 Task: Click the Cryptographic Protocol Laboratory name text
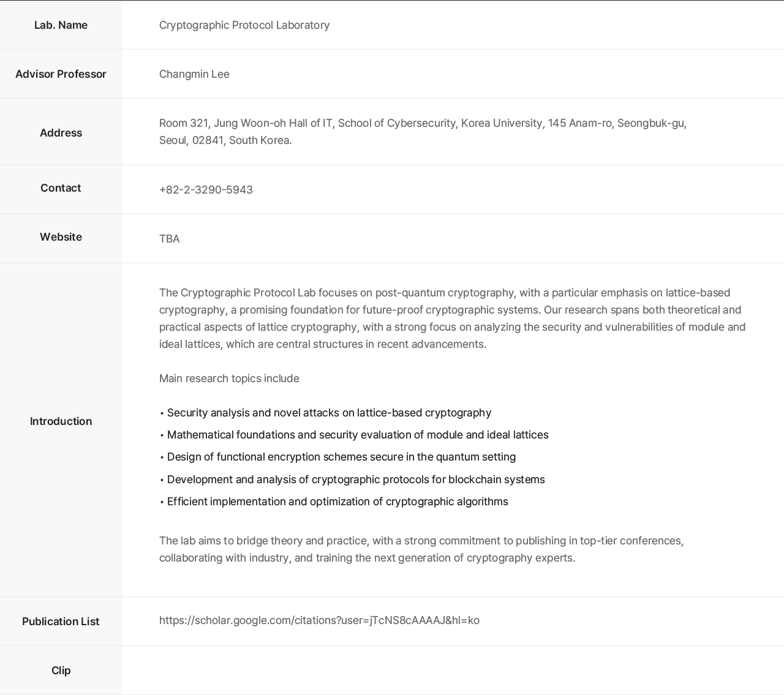point(244,25)
